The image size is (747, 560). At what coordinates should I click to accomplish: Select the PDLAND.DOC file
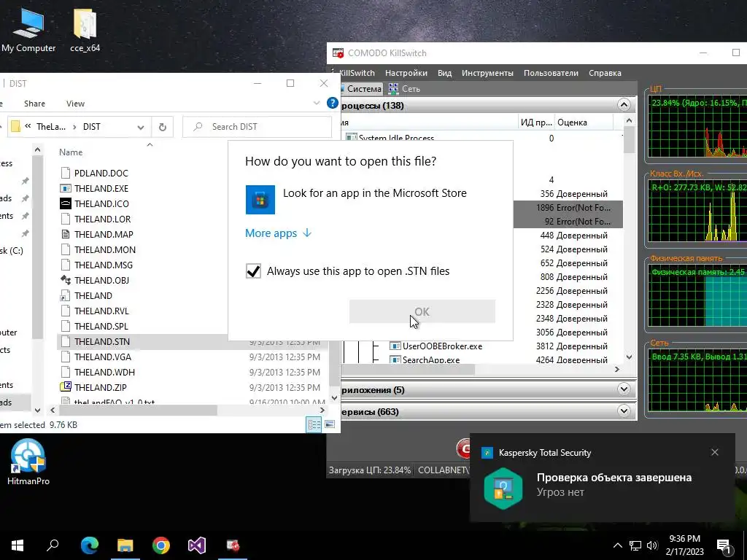click(x=101, y=173)
